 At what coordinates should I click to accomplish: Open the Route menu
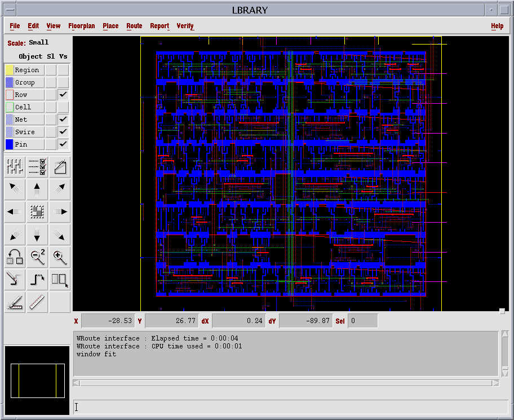coord(134,26)
